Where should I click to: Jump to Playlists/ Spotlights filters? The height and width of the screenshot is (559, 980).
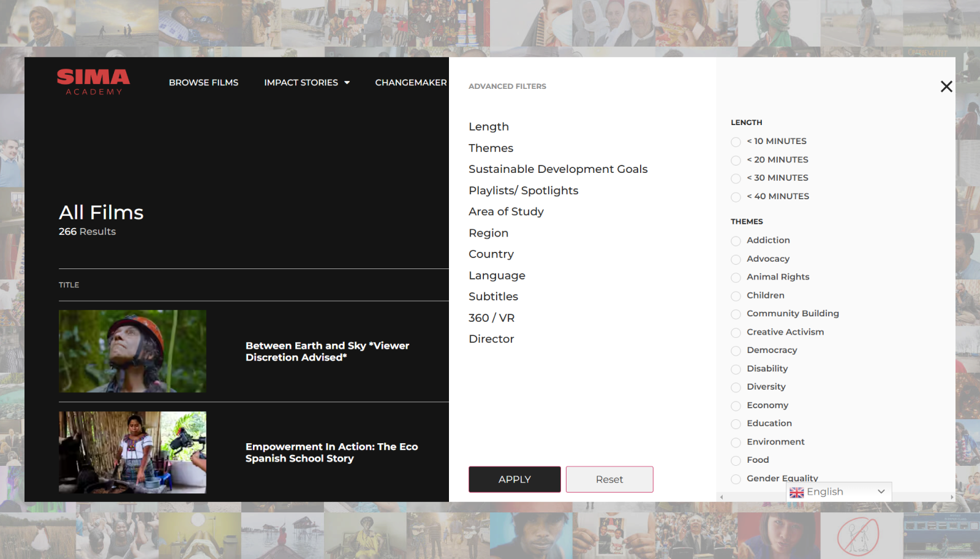coord(523,191)
